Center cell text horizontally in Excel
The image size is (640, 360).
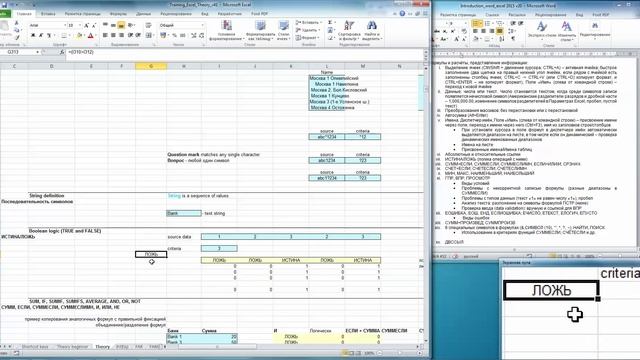point(113,36)
